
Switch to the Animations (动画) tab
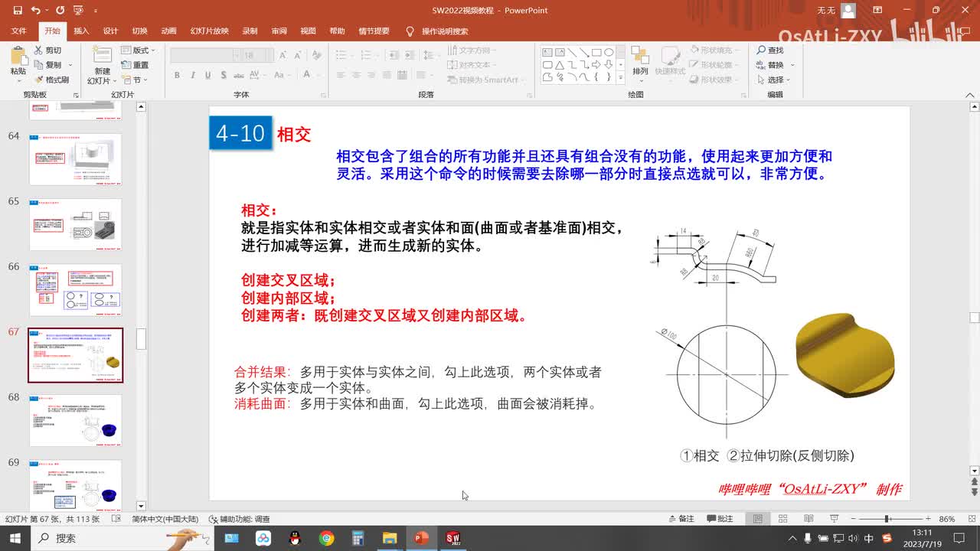[x=168, y=31]
